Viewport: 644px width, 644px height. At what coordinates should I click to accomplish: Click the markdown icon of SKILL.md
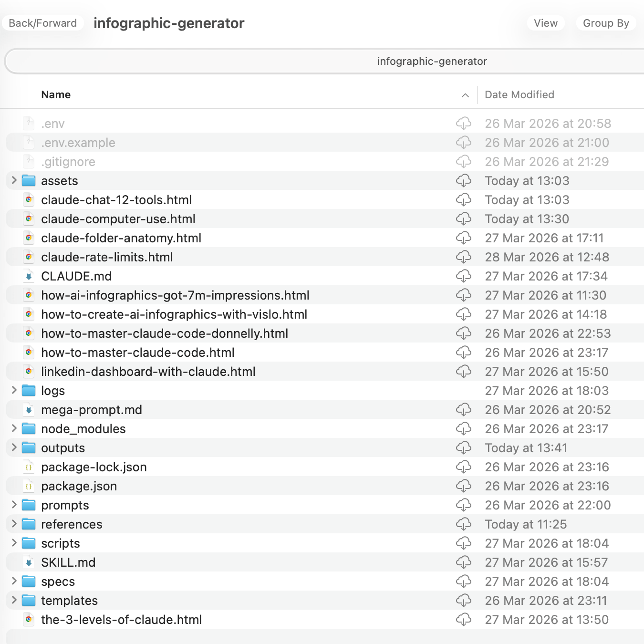coord(29,562)
